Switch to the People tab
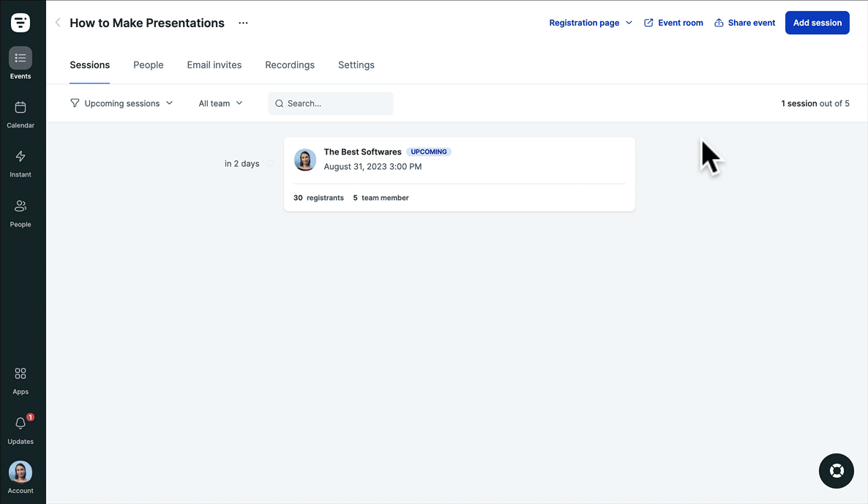This screenshot has width=868, height=504. (x=149, y=64)
